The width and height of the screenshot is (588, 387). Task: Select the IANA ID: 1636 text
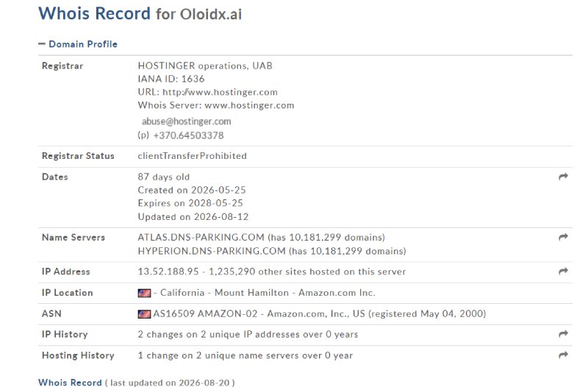click(171, 79)
